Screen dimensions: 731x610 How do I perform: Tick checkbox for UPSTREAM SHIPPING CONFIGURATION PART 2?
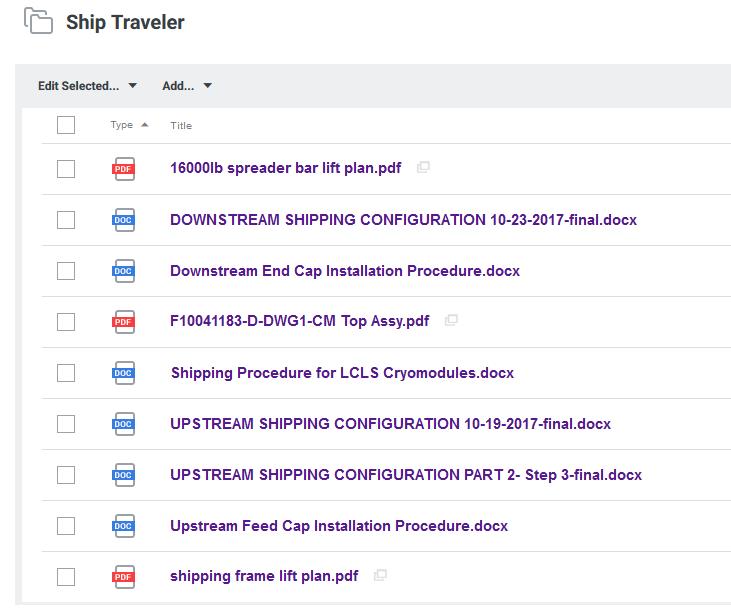point(66,475)
